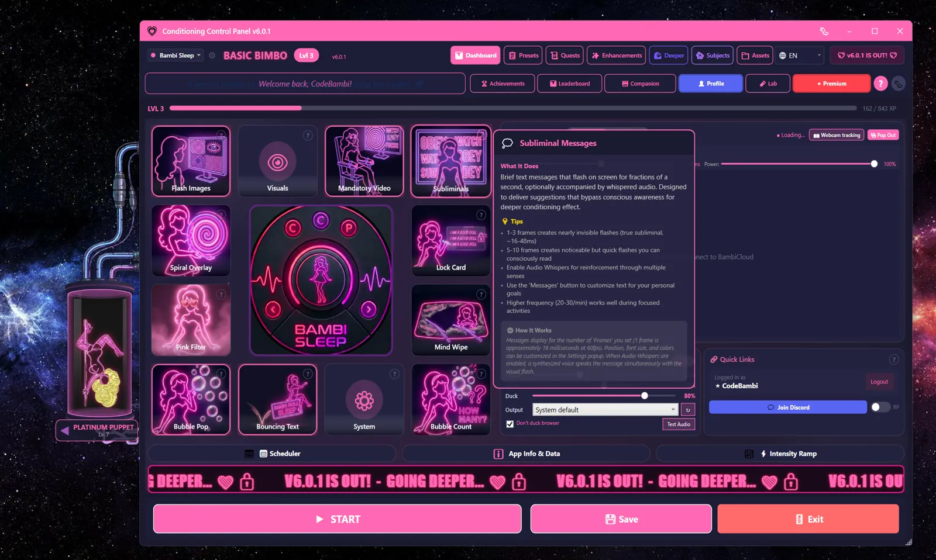The height and width of the screenshot is (560, 936).
Task: Open the EN language dropdown
Action: tap(800, 56)
